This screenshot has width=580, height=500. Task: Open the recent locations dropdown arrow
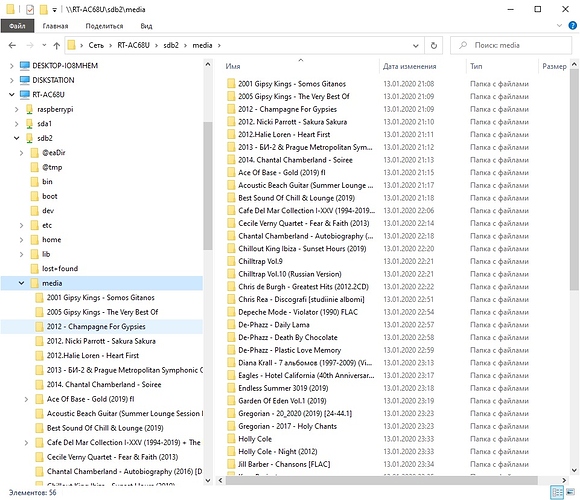point(44,45)
